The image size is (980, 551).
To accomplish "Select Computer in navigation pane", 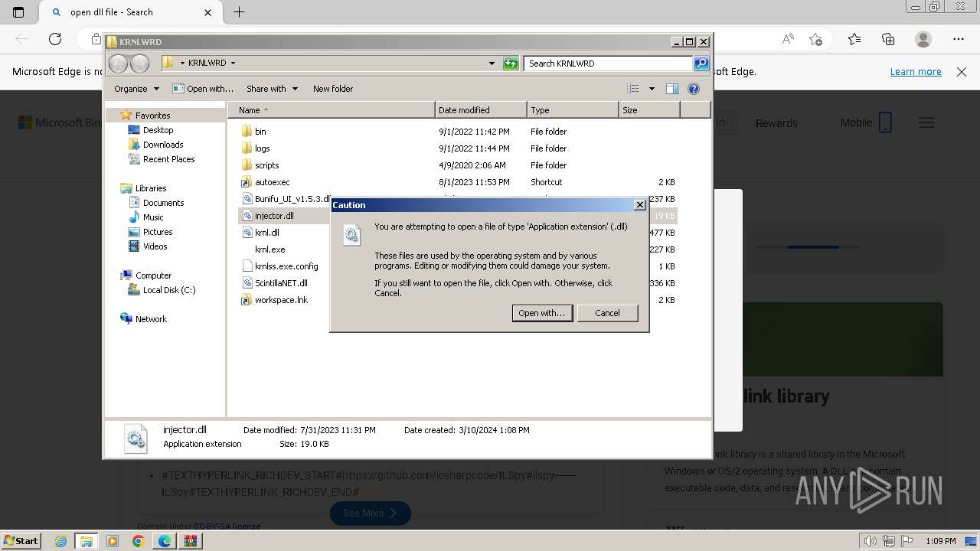I will pyautogui.click(x=153, y=275).
